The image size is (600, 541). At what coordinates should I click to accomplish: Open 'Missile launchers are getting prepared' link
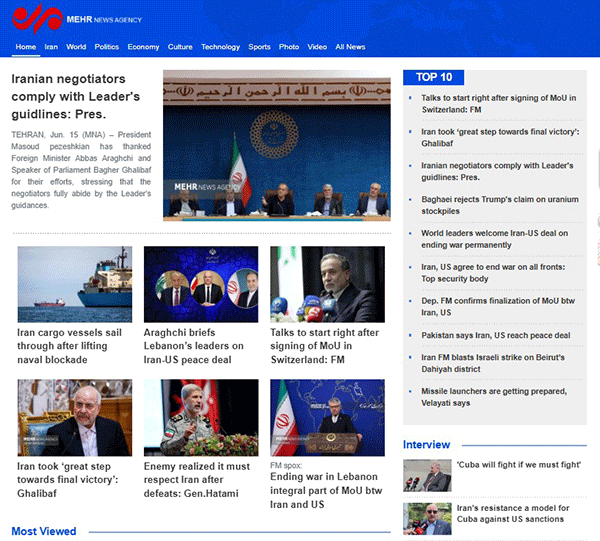pyautogui.click(x=494, y=397)
